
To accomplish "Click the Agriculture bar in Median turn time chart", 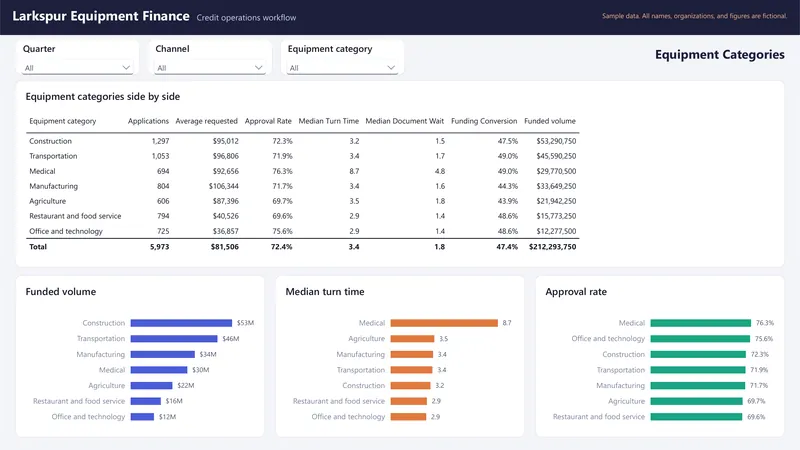I will (x=412, y=339).
